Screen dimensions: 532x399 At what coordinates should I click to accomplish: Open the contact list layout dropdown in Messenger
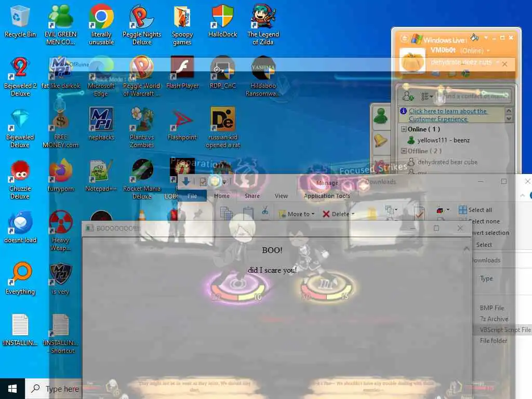427,97
